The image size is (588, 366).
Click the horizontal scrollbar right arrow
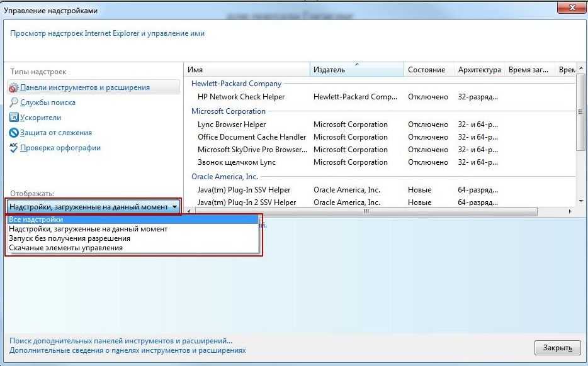click(570, 212)
